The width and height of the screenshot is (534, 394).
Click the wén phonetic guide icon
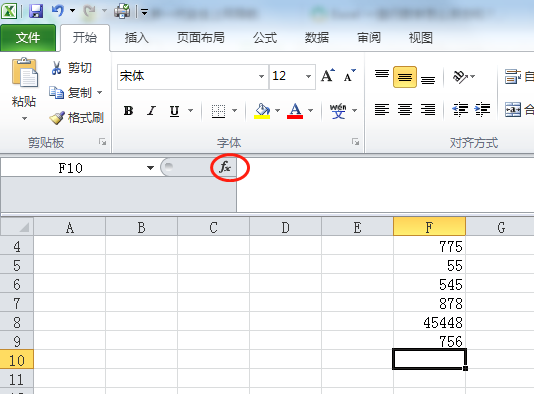click(x=338, y=111)
